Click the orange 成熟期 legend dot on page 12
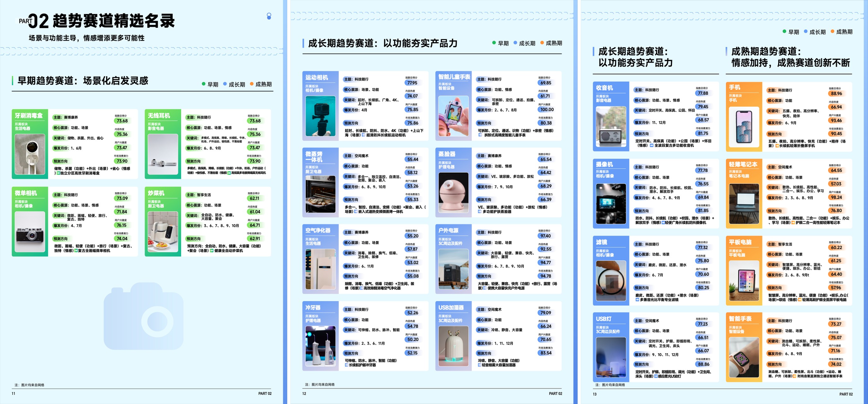 pos(542,43)
